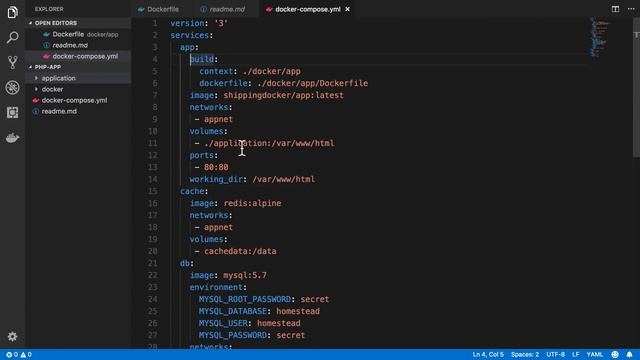Click 'mysql:5.7' image value
Viewport: 640px width, 360px height.
point(245,276)
